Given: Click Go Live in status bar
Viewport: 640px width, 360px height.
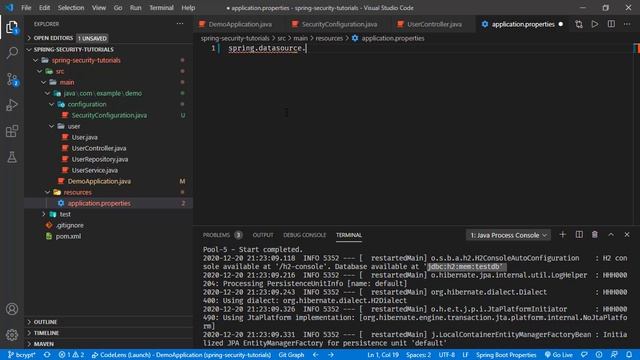Looking at the screenshot, I should 558,355.
